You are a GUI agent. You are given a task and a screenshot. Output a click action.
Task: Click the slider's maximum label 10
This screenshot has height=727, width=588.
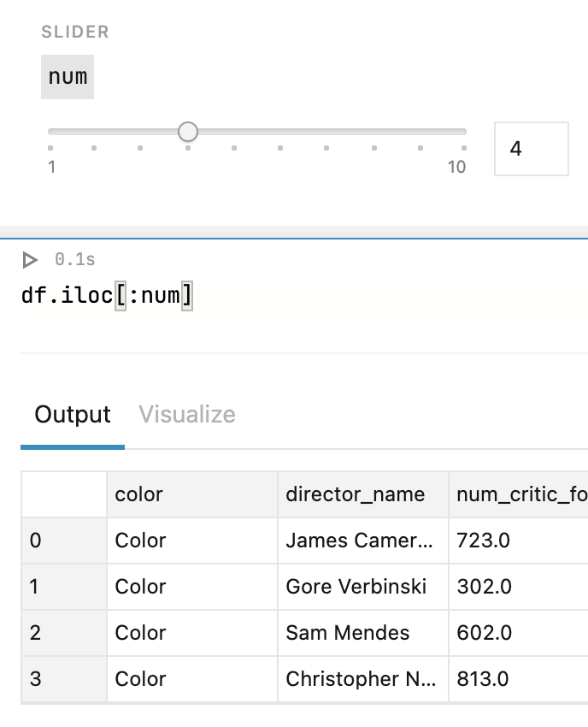coord(457,167)
